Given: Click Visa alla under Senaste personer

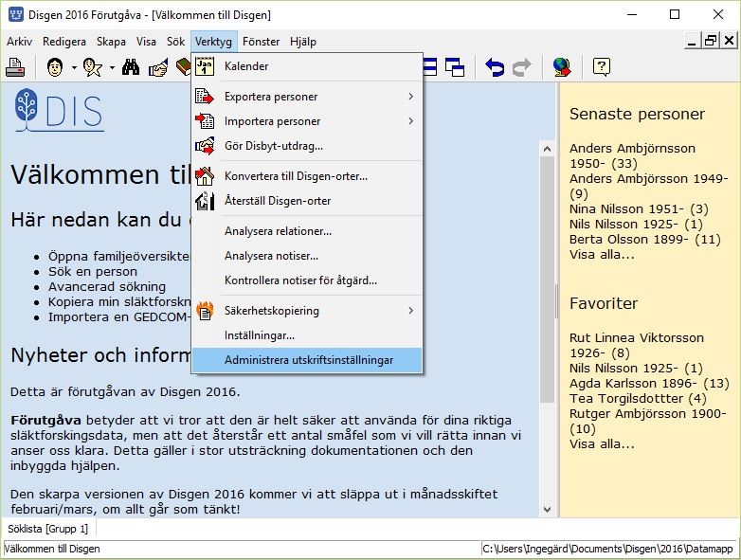Looking at the screenshot, I should pos(602,254).
